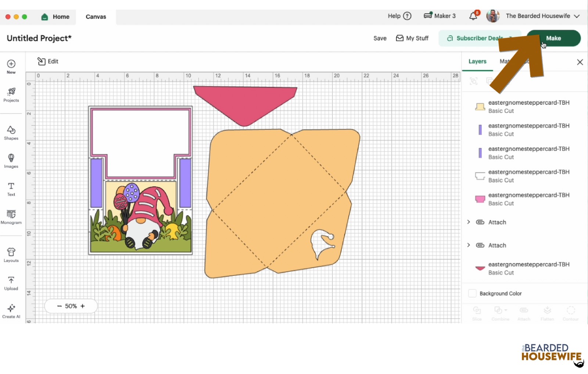Close the Layers panel with the X
Image resolution: width=588 pixels, height=374 pixels.
pyautogui.click(x=580, y=62)
